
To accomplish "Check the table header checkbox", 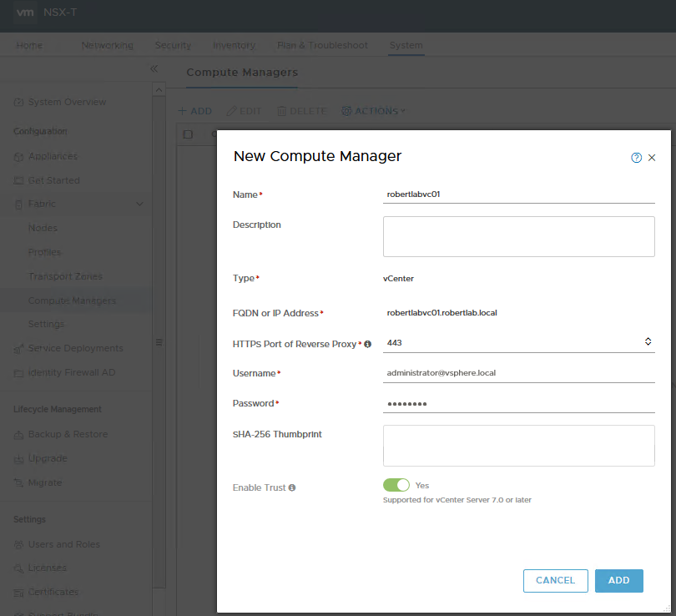I will (x=188, y=134).
